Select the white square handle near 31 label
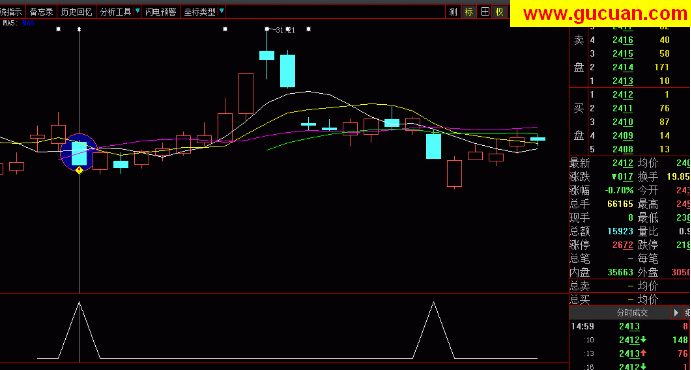 267,29
